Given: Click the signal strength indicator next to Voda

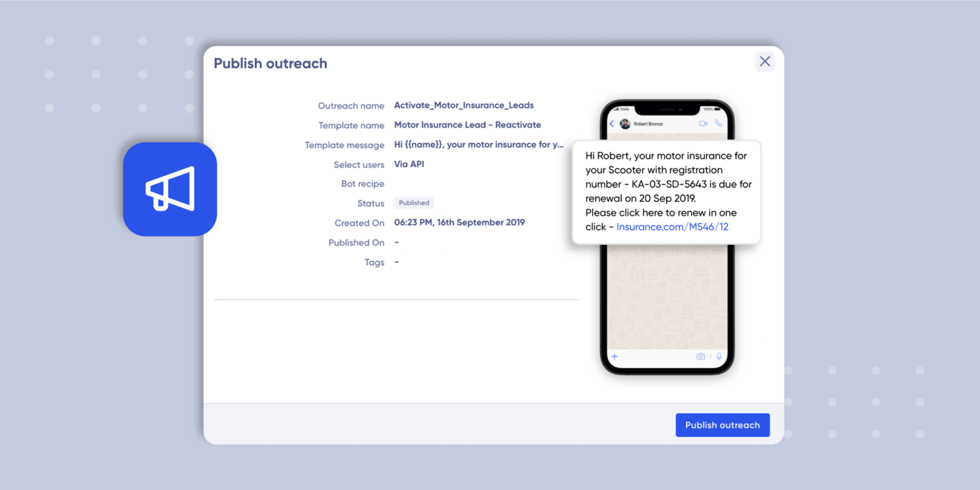Looking at the screenshot, I should (x=616, y=109).
